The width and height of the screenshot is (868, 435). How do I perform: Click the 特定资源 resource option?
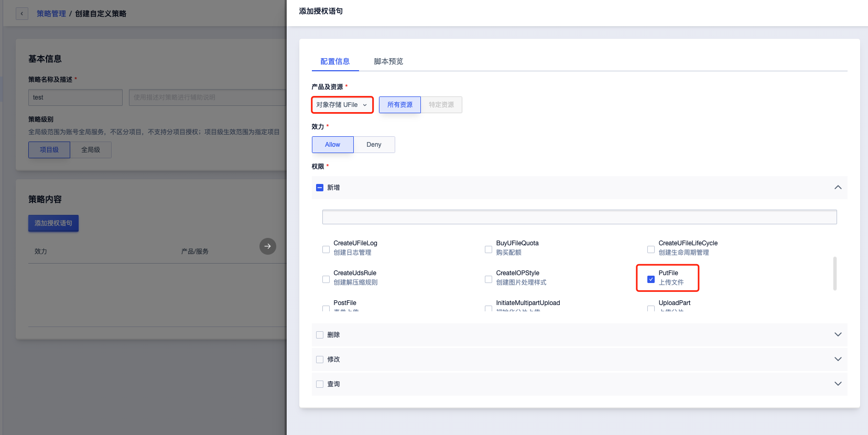(x=441, y=105)
